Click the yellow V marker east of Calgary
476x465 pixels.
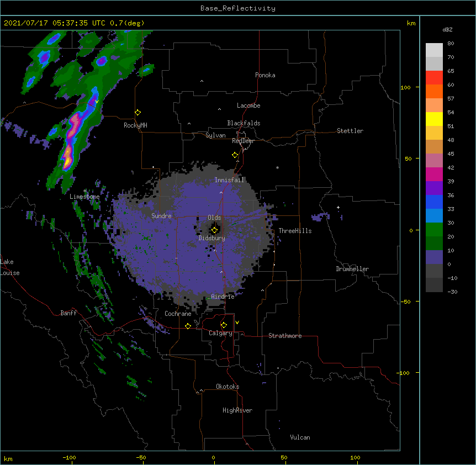click(x=237, y=323)
